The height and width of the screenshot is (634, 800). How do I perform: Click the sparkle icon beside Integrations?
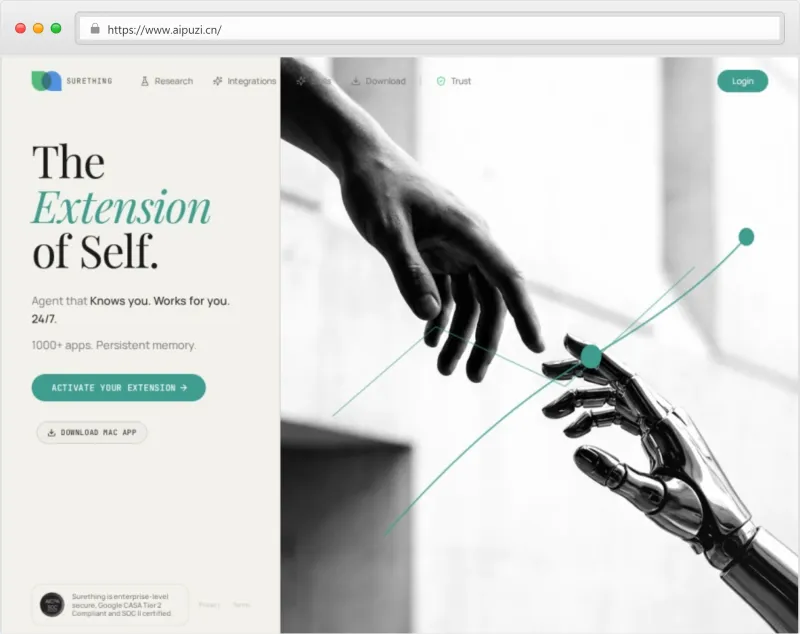tap(217, 81)
